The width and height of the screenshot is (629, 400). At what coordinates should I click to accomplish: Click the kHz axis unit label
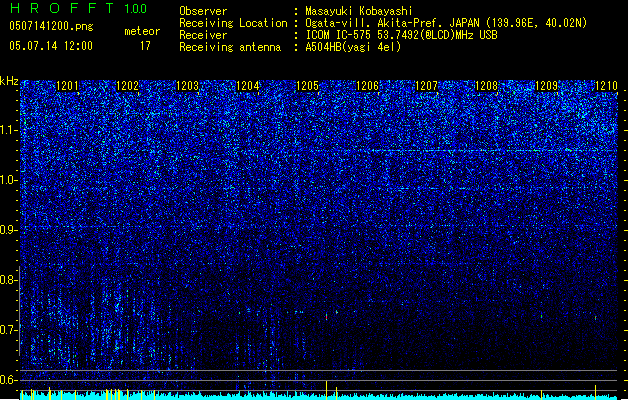pyautogui.click(x=9, y=81)
